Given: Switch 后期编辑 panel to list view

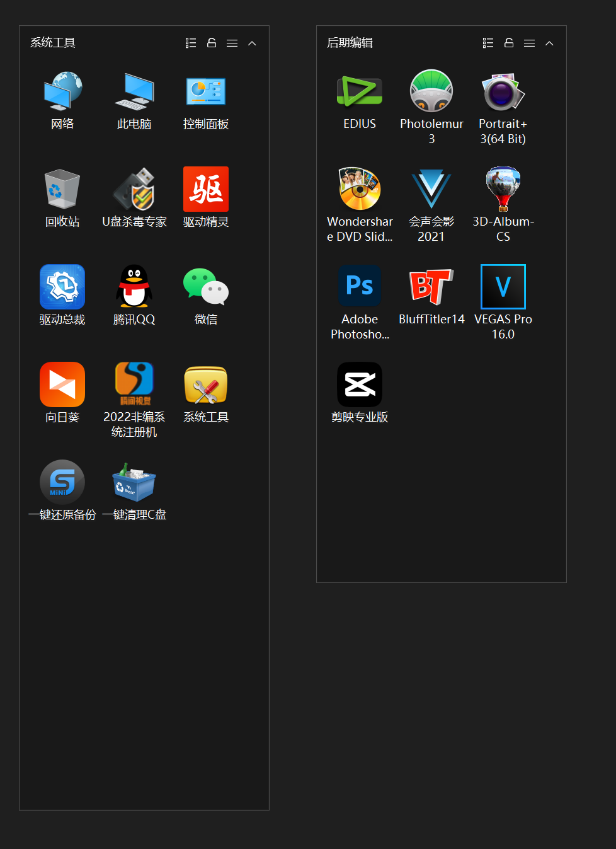Looking at the screenshot, I should pos(488,43).
